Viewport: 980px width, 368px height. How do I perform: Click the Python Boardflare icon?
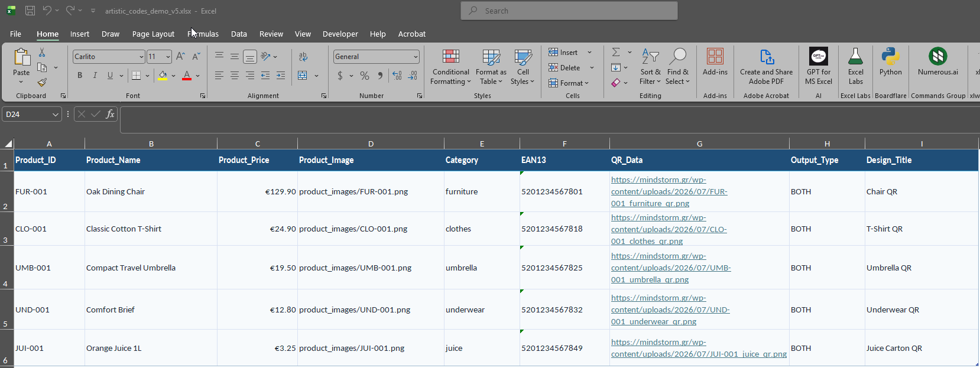point(890,57)
